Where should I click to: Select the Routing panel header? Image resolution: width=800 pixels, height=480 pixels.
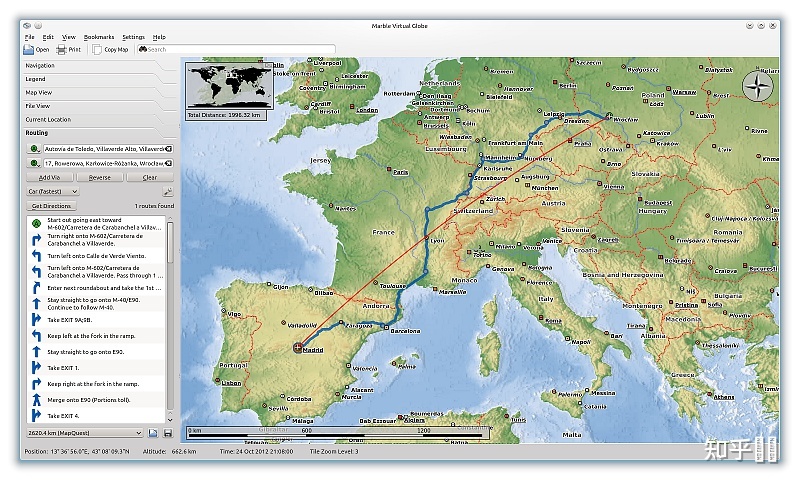(99, 133)
